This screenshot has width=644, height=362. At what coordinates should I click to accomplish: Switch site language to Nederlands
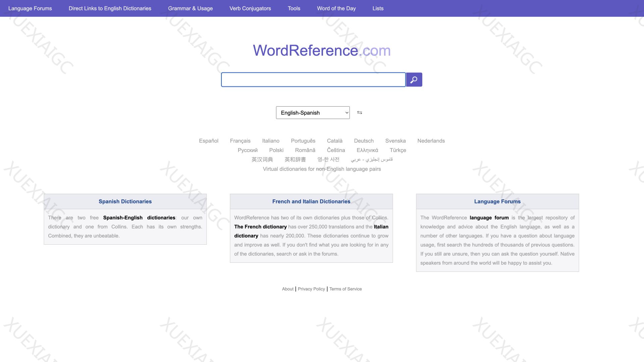click(x=431, y=141)
